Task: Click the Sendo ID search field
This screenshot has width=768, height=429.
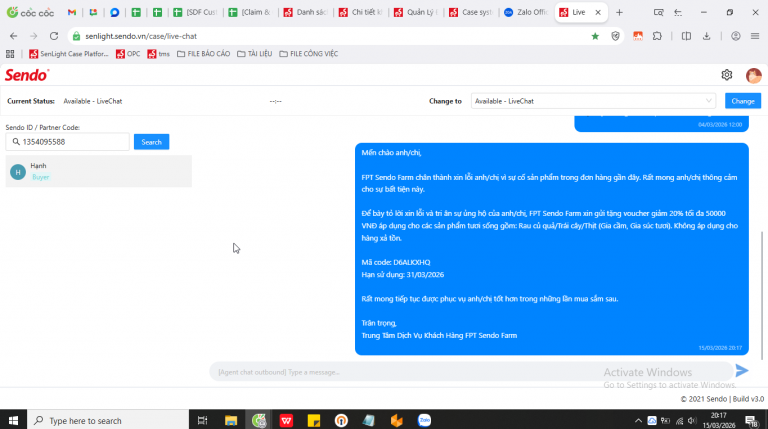Action: 68,142
